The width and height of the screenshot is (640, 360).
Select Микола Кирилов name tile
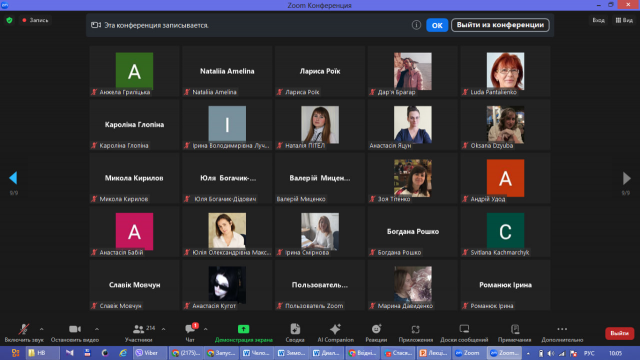(135, 178)
